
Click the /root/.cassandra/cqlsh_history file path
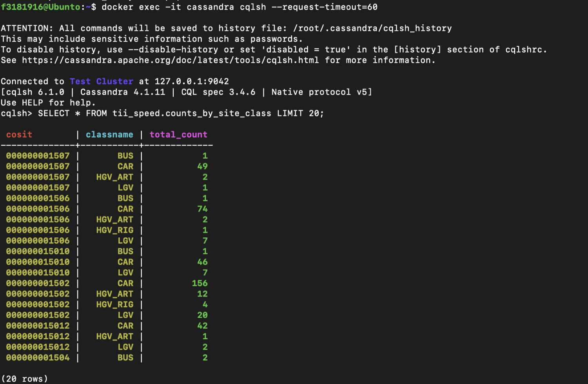pos(372,28)
